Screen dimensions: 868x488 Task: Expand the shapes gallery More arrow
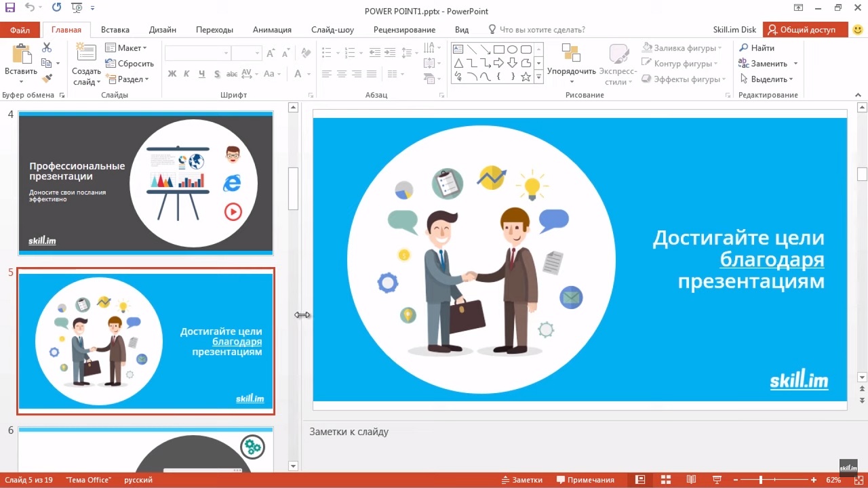(x=538, y=77)
